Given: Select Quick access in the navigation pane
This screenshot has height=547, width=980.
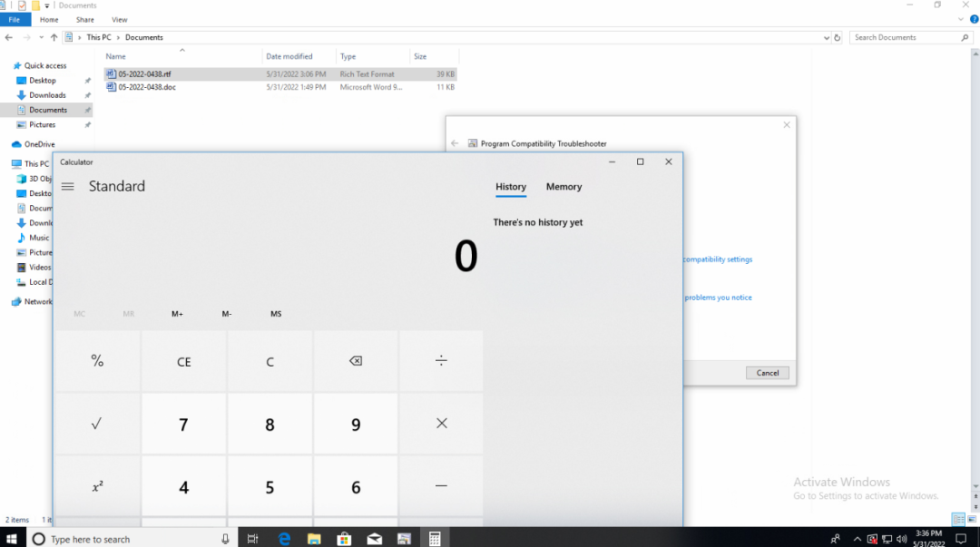Looking at the screenshot, I should coord(45,65).
